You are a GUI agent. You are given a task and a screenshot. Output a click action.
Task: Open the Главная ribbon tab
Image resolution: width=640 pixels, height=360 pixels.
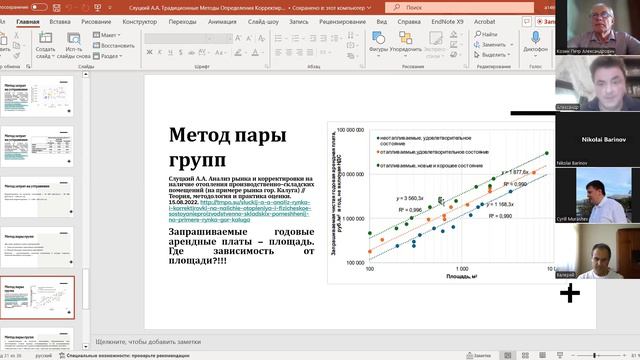(28, 22)
